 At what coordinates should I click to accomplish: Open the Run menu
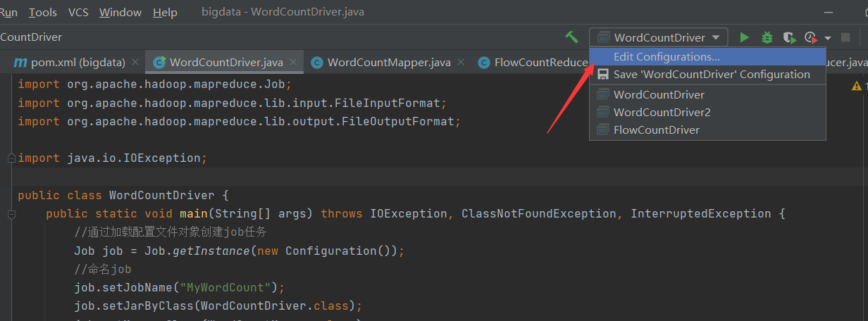[x=10, y=12]
